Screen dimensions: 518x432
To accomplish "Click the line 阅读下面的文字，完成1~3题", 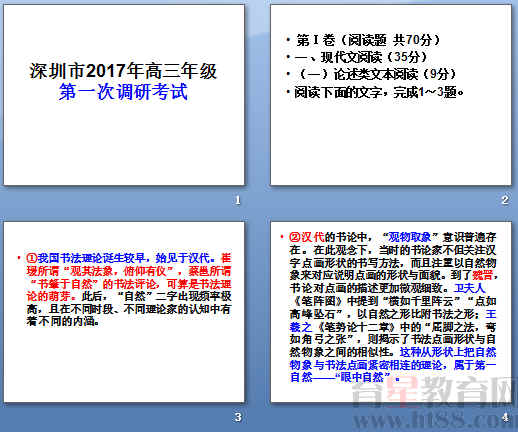I will pos(379,92).
